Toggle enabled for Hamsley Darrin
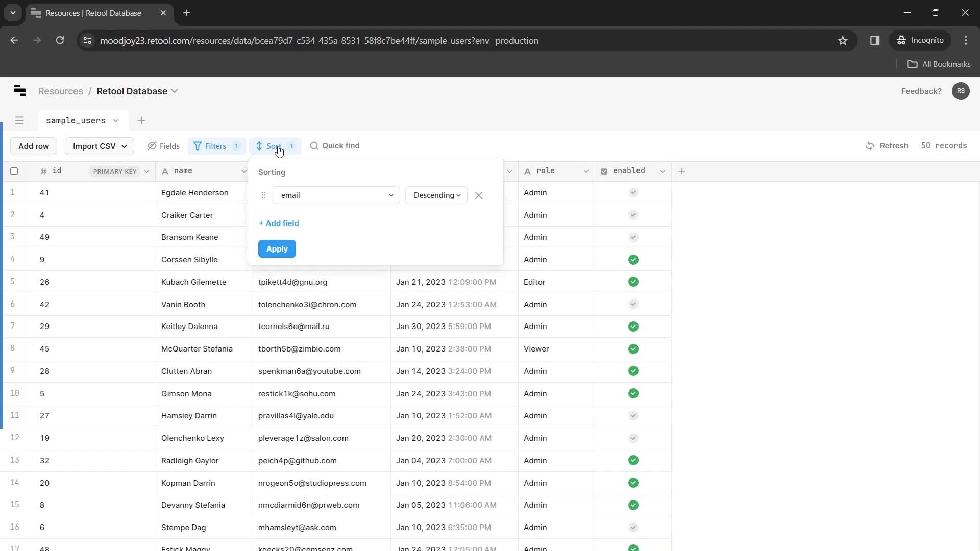 click(633, 416)
